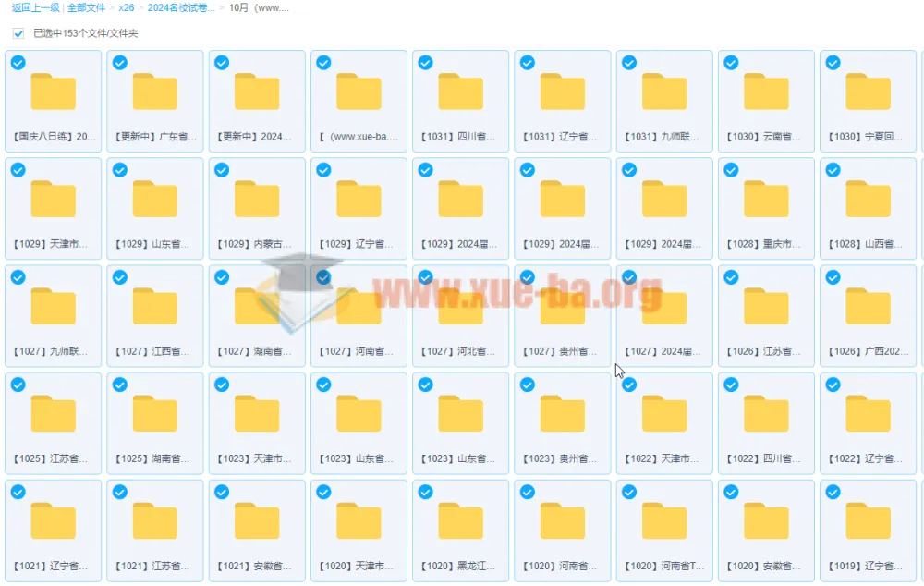Untick the 【1021】安徽省 folder checkmark
This screenshot has width=924, height=586.
[x=221, y=492]
